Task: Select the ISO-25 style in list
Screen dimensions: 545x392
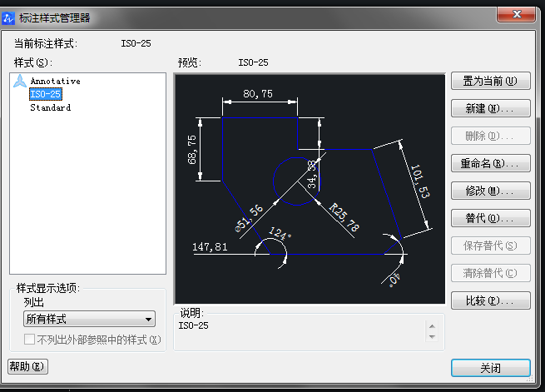Action: (45, 94)
